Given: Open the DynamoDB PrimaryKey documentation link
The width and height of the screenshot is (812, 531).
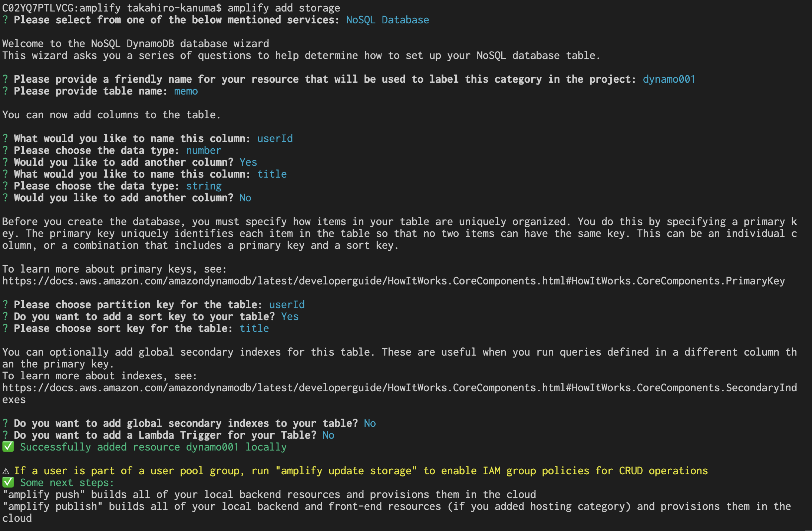Looking at the screenshot, I should 393,281.
